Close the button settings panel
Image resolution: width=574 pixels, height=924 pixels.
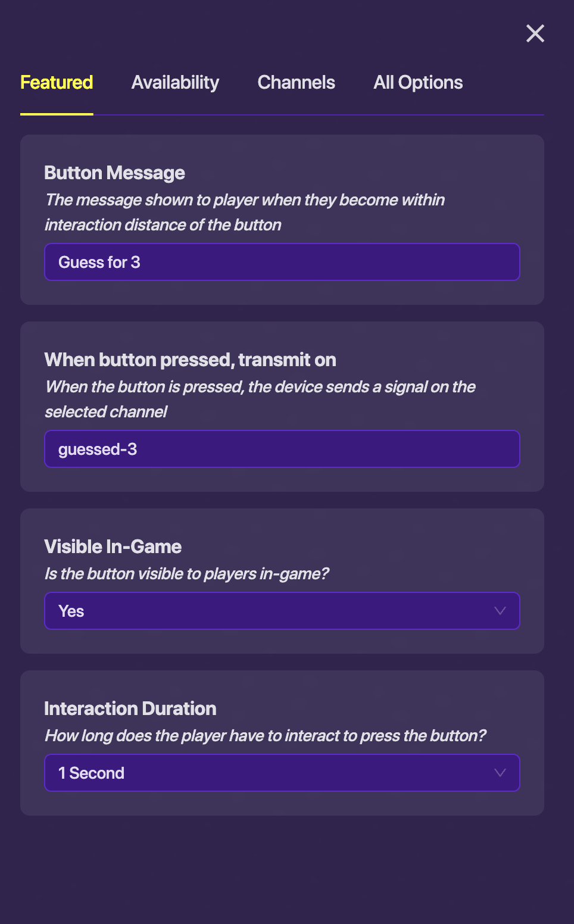point(535,33)
